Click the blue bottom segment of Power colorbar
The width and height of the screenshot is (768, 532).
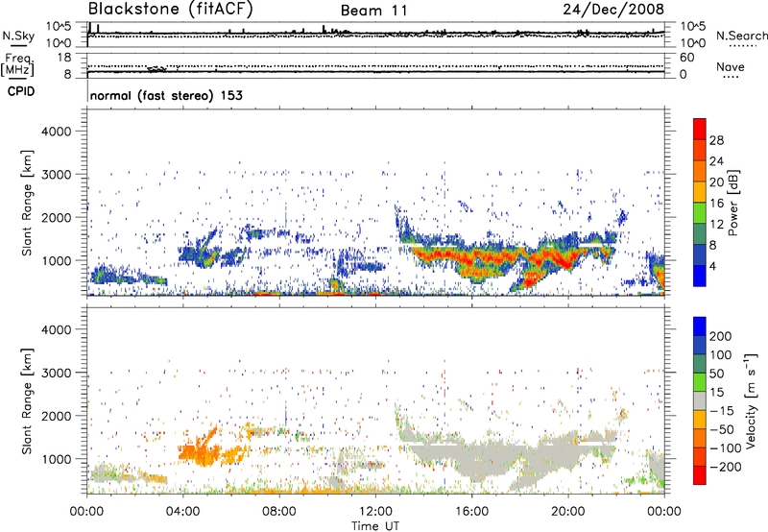click(700, 276)
